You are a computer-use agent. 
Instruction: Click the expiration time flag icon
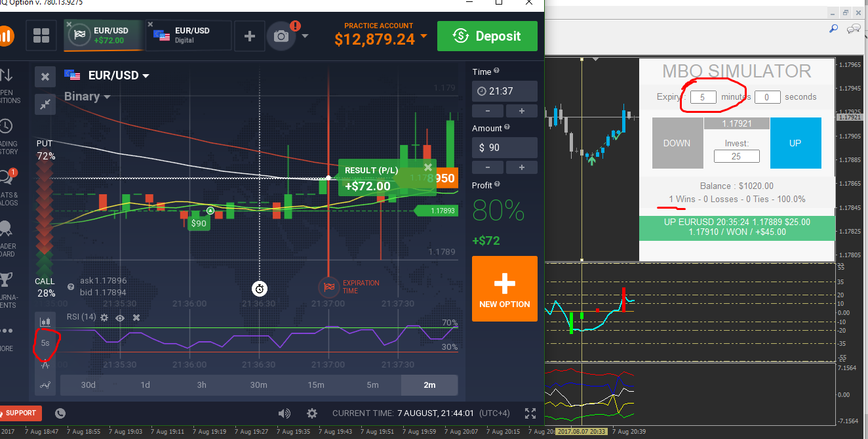coord(328,287)
